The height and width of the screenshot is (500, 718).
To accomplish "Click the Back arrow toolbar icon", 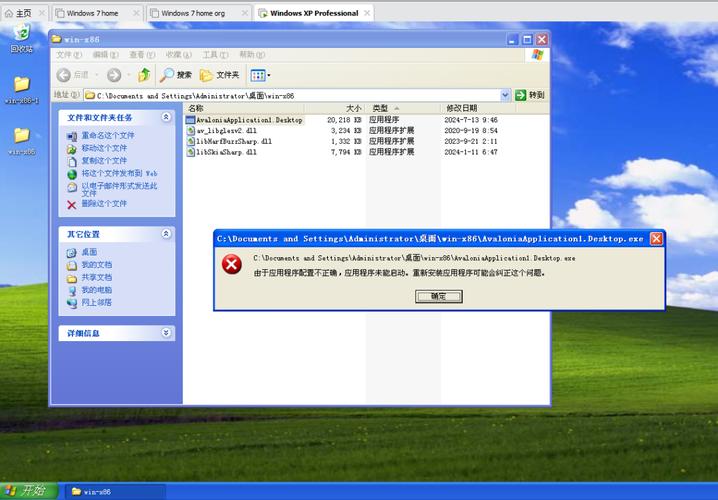I will point(64,75).
